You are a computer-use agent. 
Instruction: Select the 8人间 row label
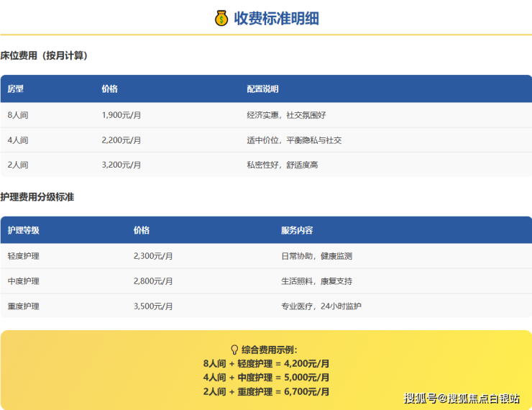[x=18, y=115]
